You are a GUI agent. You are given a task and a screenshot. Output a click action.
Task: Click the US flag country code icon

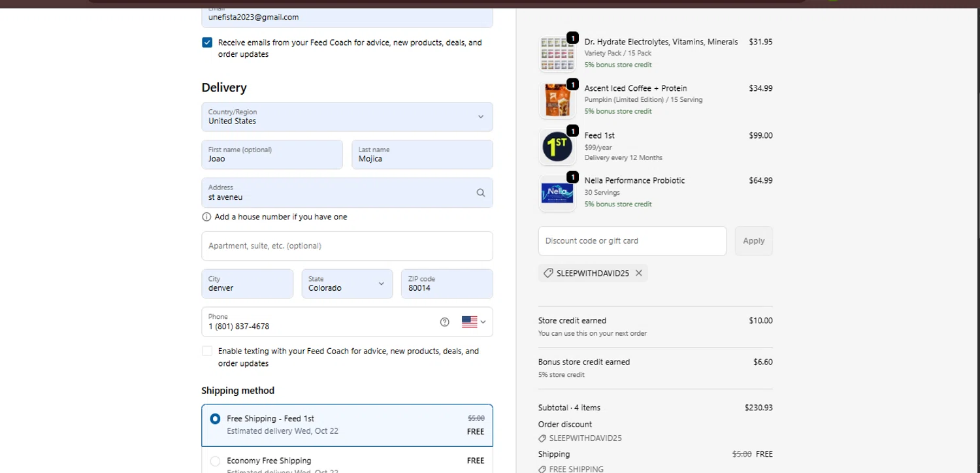click(x=469, y=322)
